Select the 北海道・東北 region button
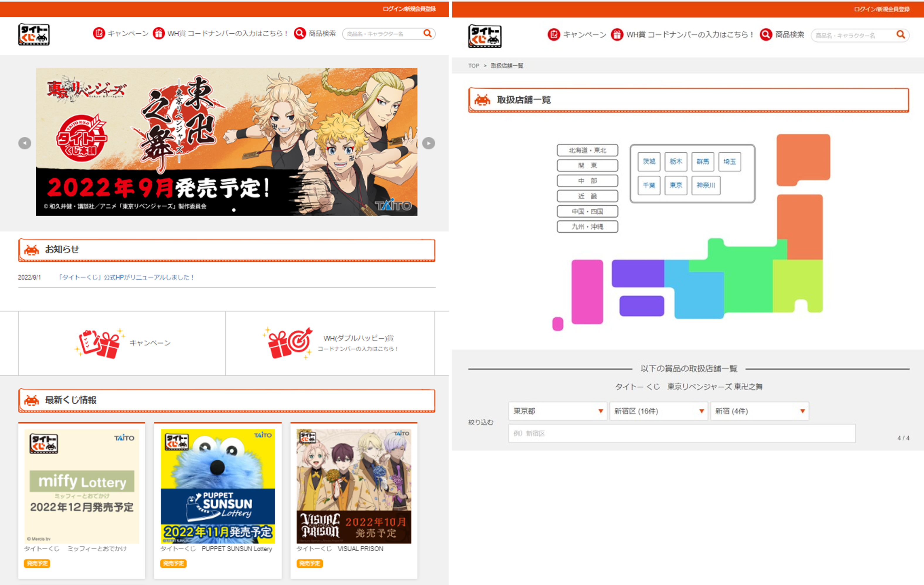The height and width of the screenshot is (585, 924). [587, 150]
